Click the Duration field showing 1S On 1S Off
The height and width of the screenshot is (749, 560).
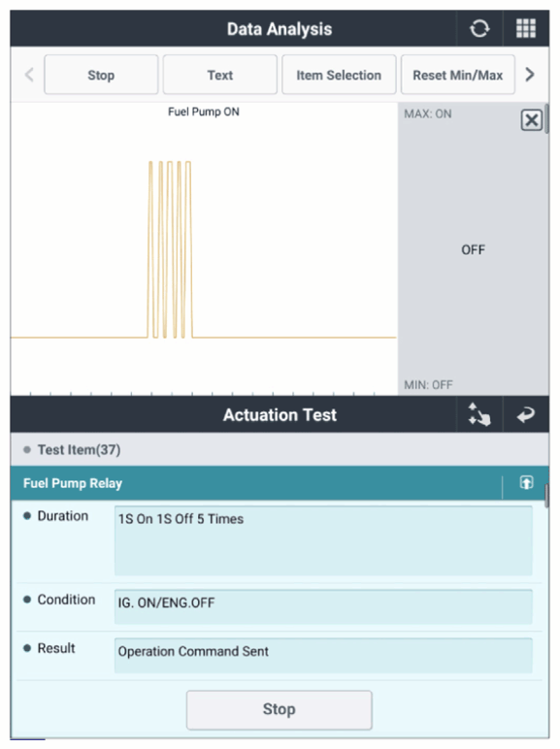pos(323,540)
